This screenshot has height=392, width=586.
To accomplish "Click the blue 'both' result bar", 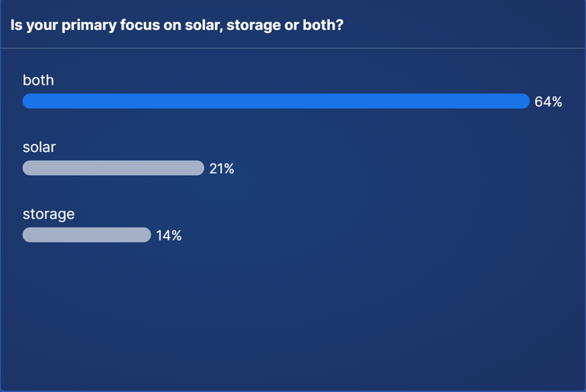I will [276, 101].
